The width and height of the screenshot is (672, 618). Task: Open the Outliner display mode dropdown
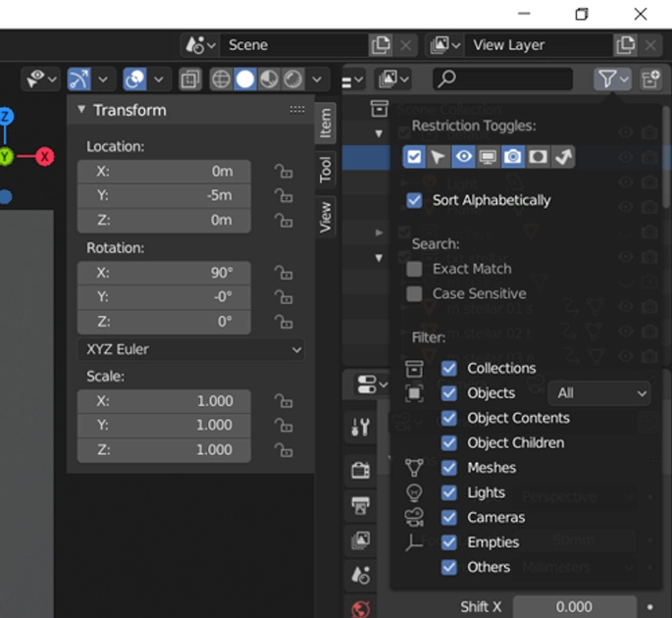(392, 79)
